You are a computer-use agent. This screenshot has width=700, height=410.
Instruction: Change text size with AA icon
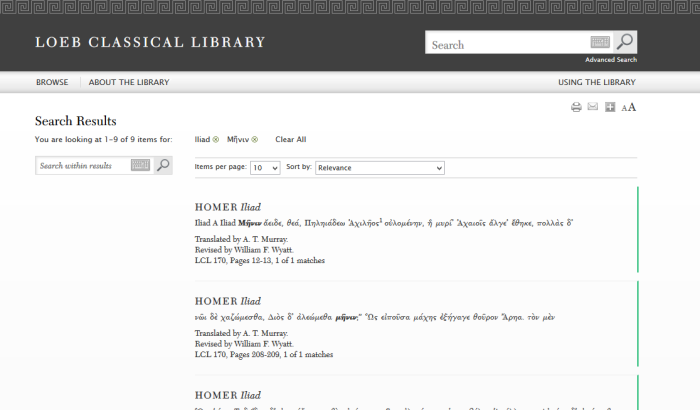coord(629,107)
